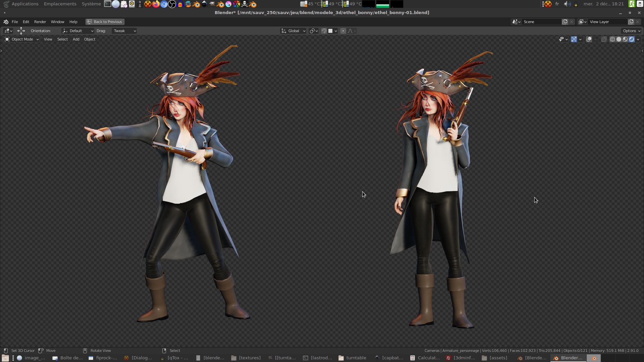Open the viewport View menu
644x362 pixels.
48,39
